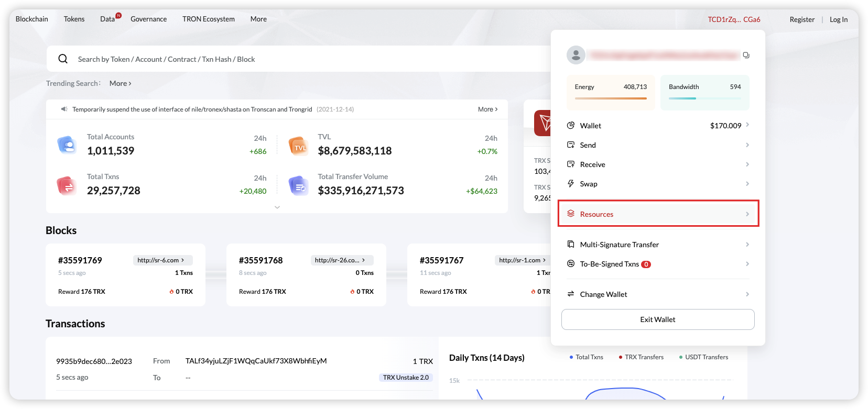Click the http://sr-26.co... producer tag

(342, 260)
